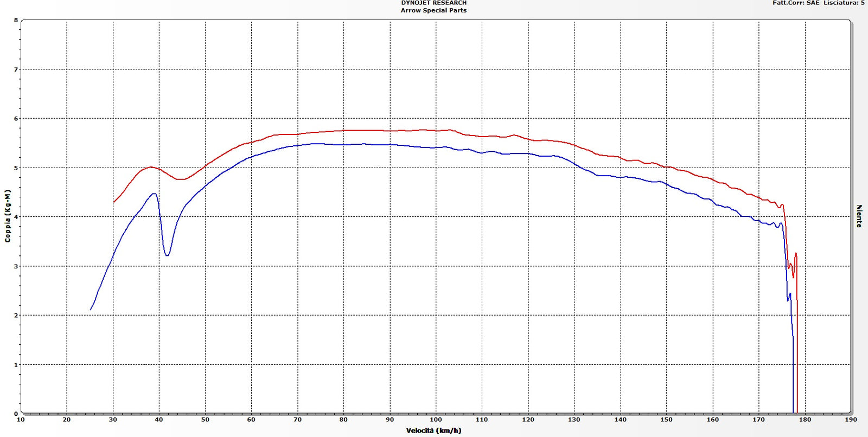Click the 50 speed tick label

(205, 420)
